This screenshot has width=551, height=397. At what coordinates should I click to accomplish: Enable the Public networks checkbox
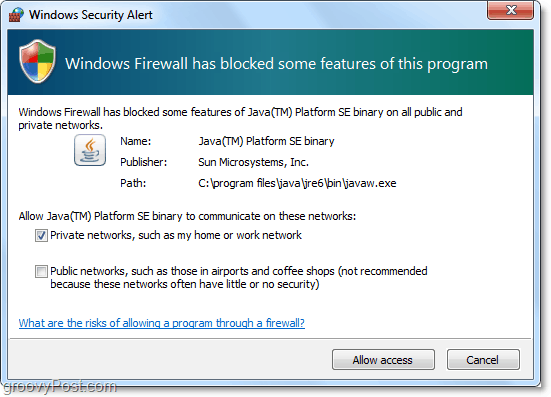tap(41, 271)
